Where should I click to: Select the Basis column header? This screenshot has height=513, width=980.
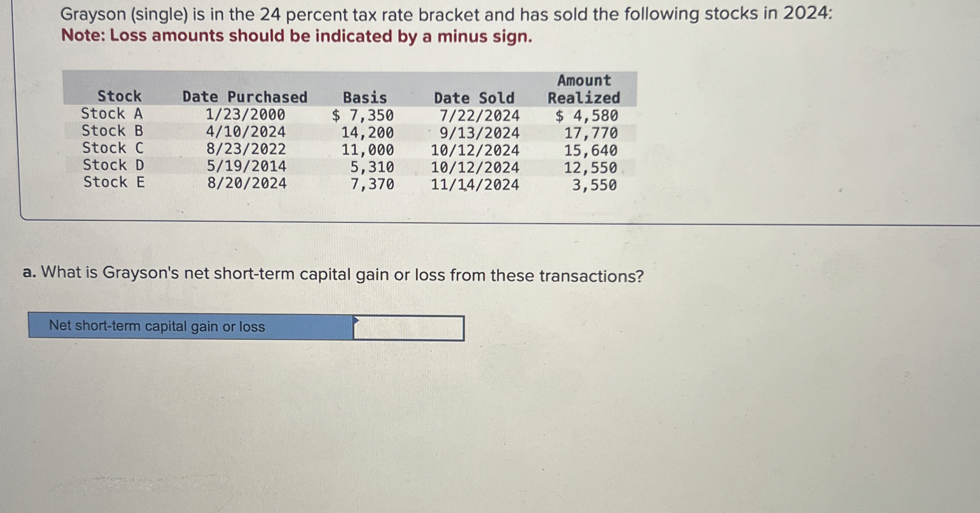click(364, 97)
